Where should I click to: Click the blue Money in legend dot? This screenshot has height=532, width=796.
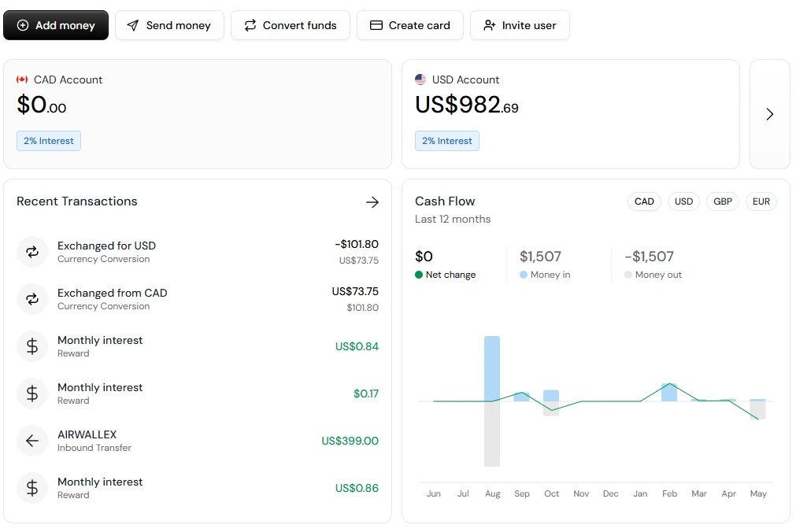524,275
